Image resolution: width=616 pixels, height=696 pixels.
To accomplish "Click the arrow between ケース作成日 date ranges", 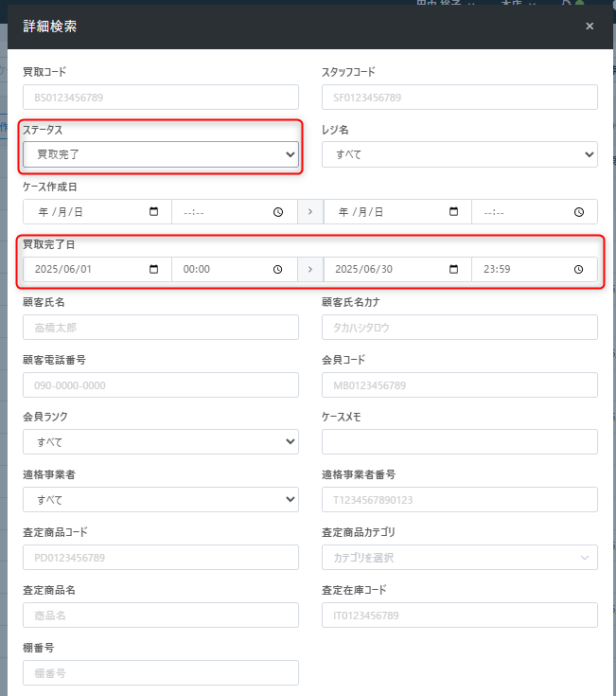I will click(310, 212).
